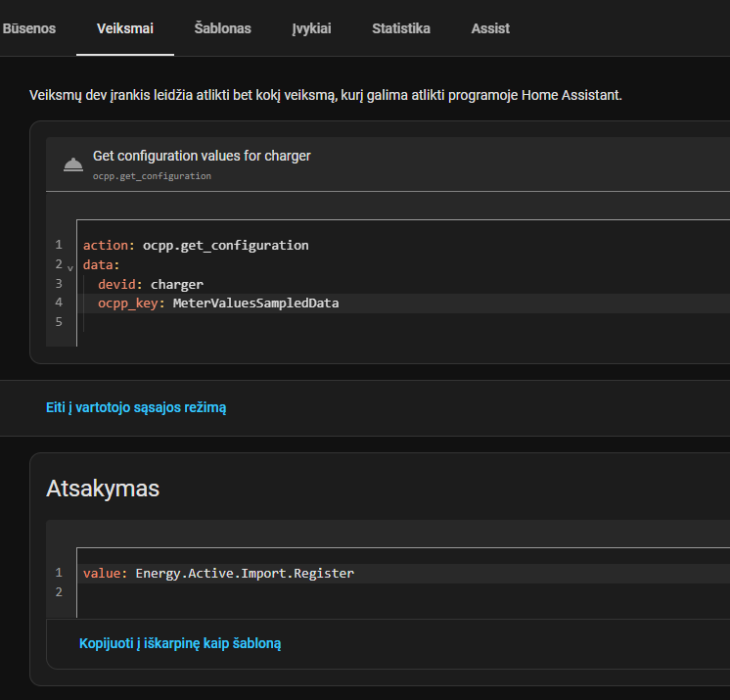This screenshot has width=730, height=700.
Task: Click the MeterValuesSampledData value in the editor
Action: 255,303
